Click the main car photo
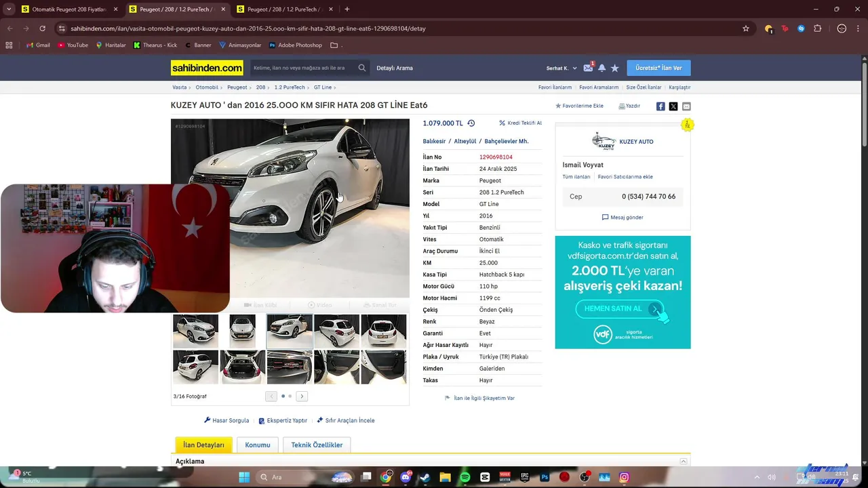This screenshot has height=488, width=868. (x=290, y=208)
